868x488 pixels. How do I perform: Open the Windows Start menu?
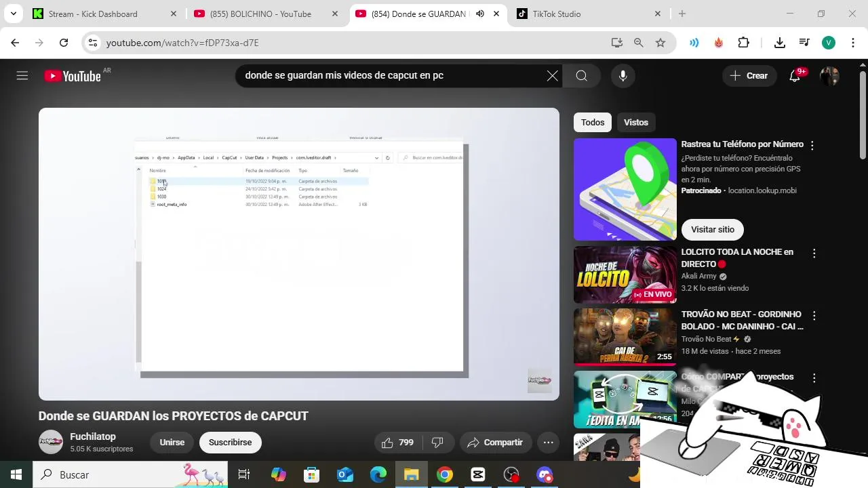point(16,475)
